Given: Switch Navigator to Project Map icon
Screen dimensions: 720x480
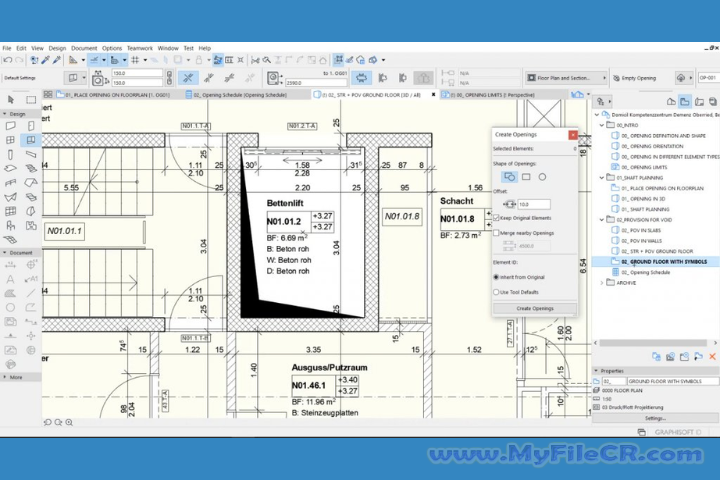Looking at the screenshot, I should 671,102.
